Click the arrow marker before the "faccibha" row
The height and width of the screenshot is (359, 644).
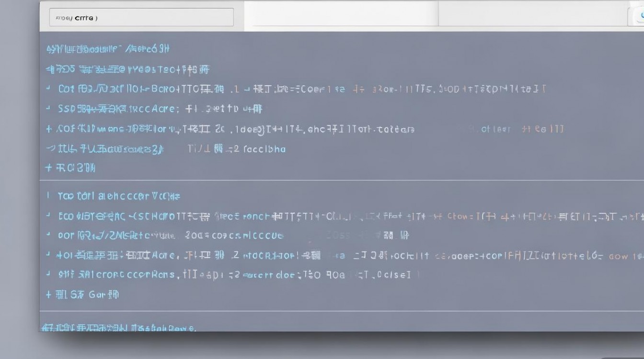pos(49,149)
